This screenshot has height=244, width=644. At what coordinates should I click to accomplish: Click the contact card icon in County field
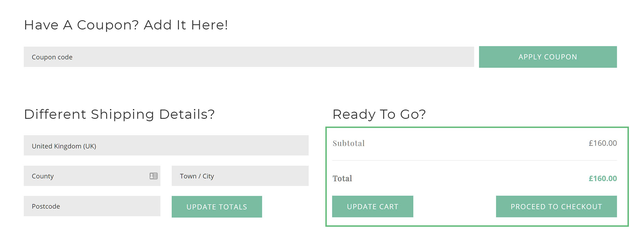coord(154,176)
